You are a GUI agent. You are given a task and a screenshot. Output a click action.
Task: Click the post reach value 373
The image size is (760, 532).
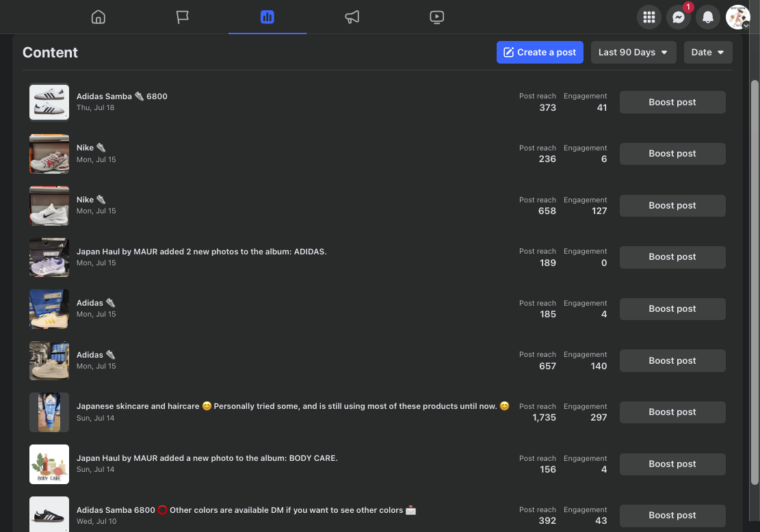(x=548, y=107)
